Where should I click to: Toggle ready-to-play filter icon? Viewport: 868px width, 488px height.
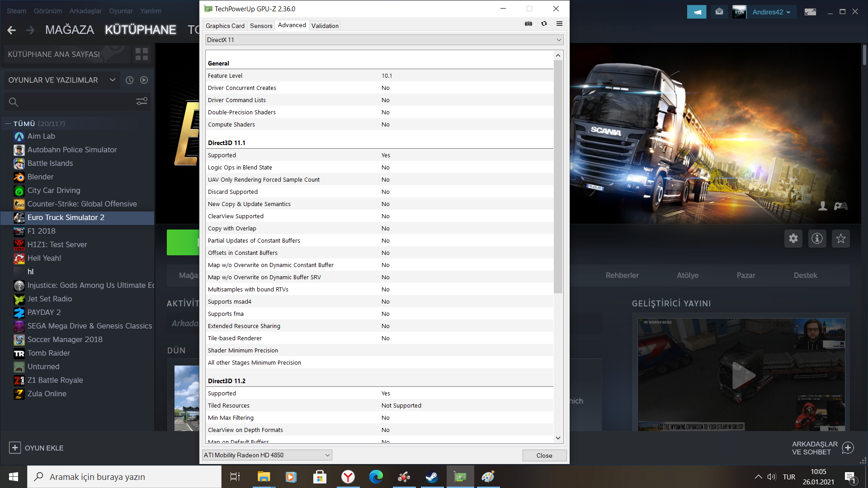coord(144,80)
